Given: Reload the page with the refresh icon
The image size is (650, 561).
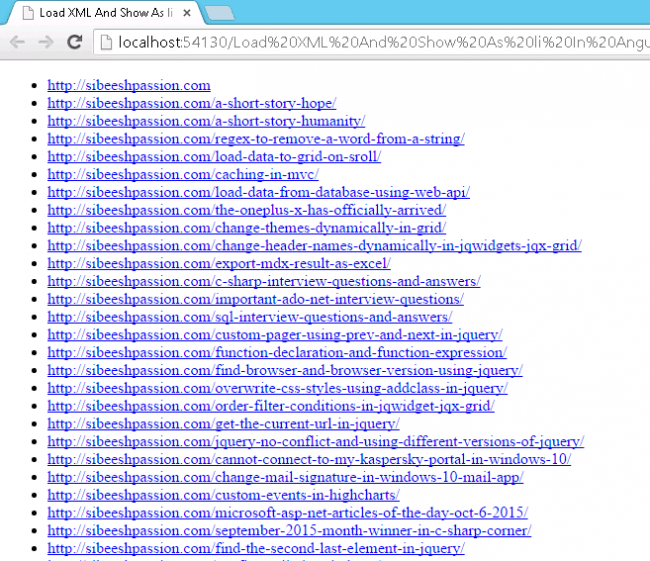Looking at the screenshot, I should tap(75, 42).
